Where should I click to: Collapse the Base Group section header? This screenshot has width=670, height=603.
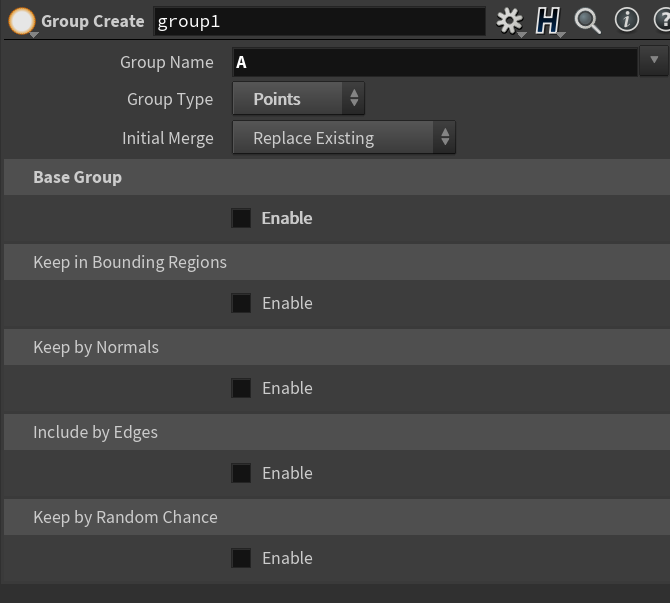click(337, 177)
